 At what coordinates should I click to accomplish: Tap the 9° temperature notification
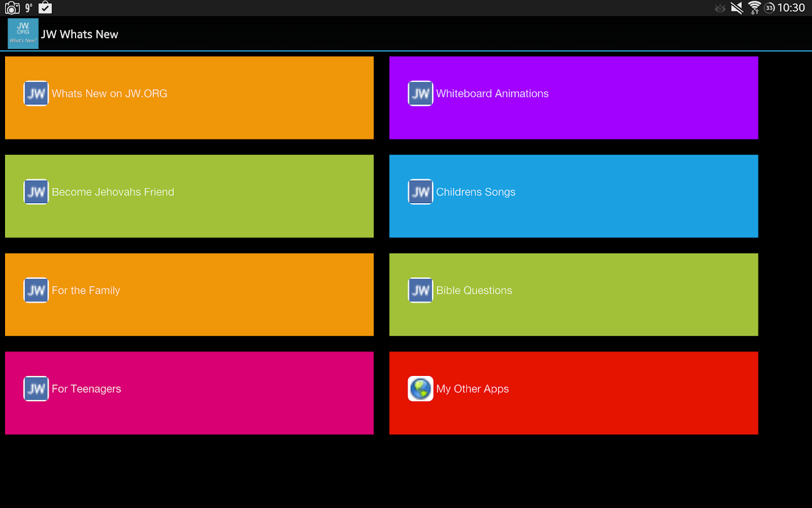[29, 8]
